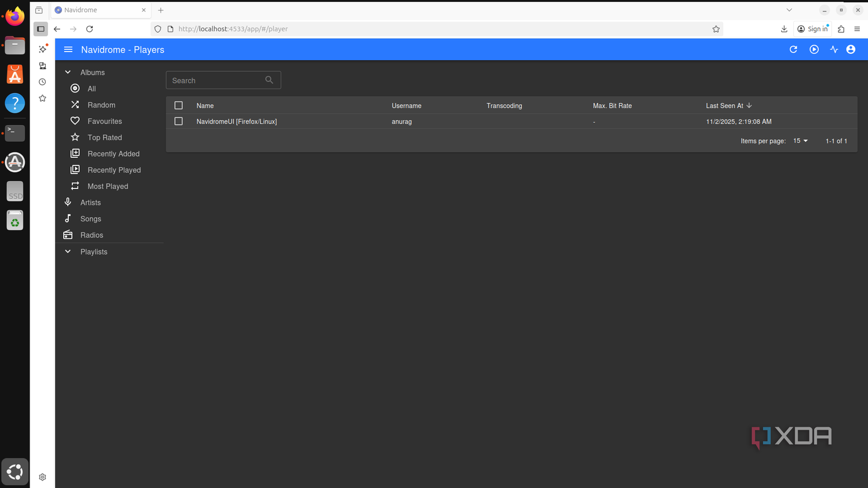Open Terminal from the Ubuntu dock

point(15,132)
